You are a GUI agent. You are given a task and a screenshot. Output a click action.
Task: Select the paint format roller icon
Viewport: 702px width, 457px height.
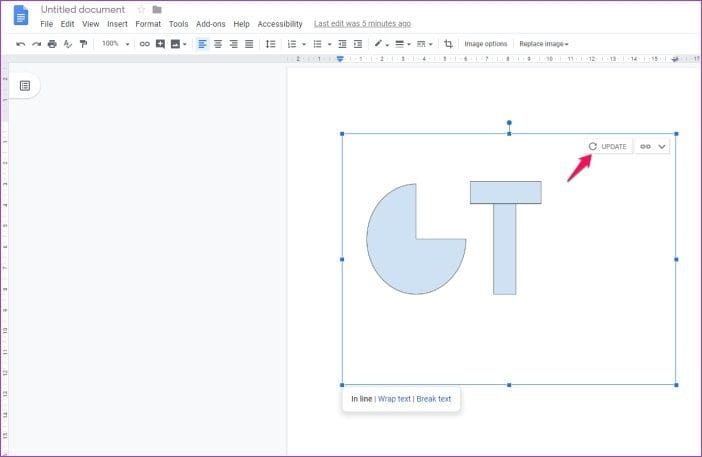point(83,44)
